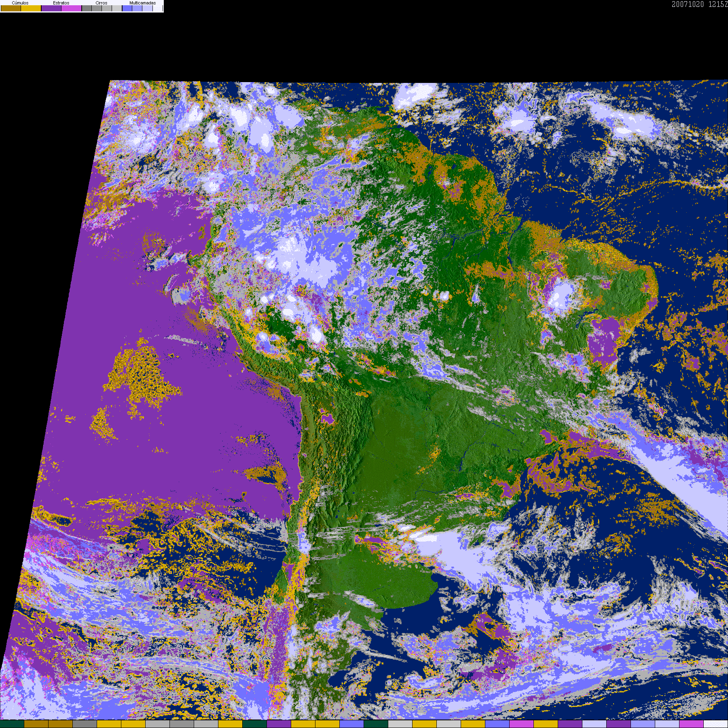This screenshot has width=728, height=728.
Task: Choose the third gray Cirros swatch
Action: tap(107, 8)
